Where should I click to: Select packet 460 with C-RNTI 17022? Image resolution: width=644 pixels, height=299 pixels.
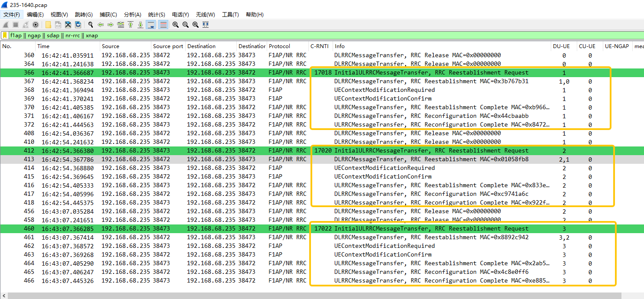coord(322,228)
